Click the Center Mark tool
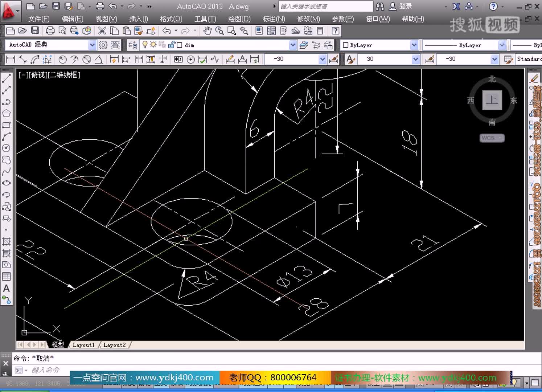The height and width of the screenshot is (392, 542). point(191,59)
